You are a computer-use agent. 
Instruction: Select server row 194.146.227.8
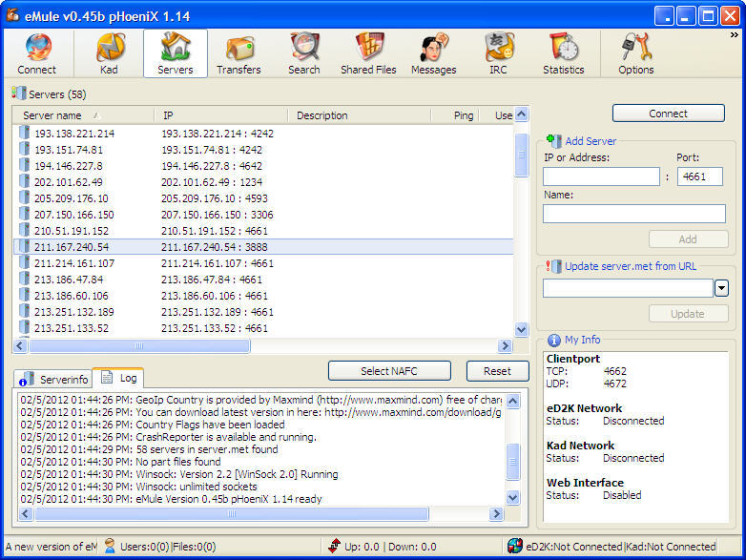[x=263, y=166]
